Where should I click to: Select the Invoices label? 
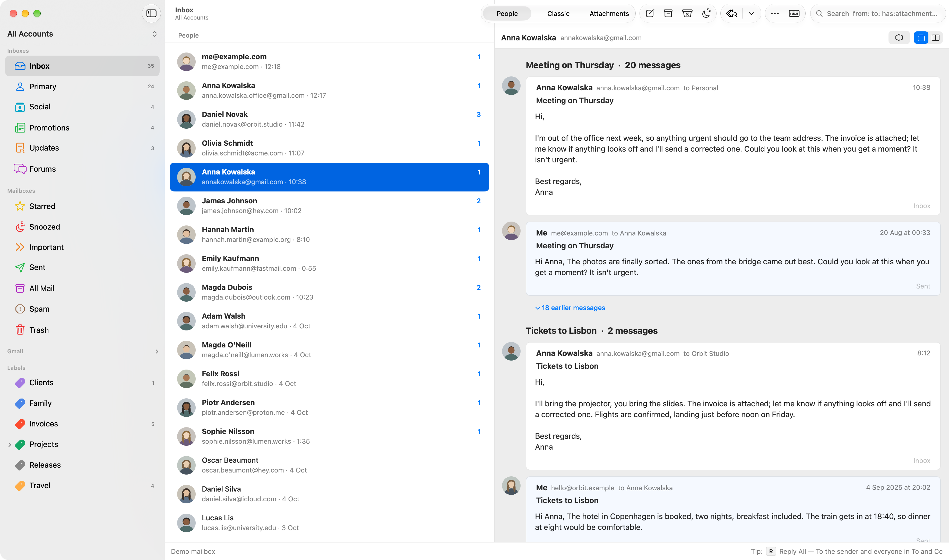(82, 424)
